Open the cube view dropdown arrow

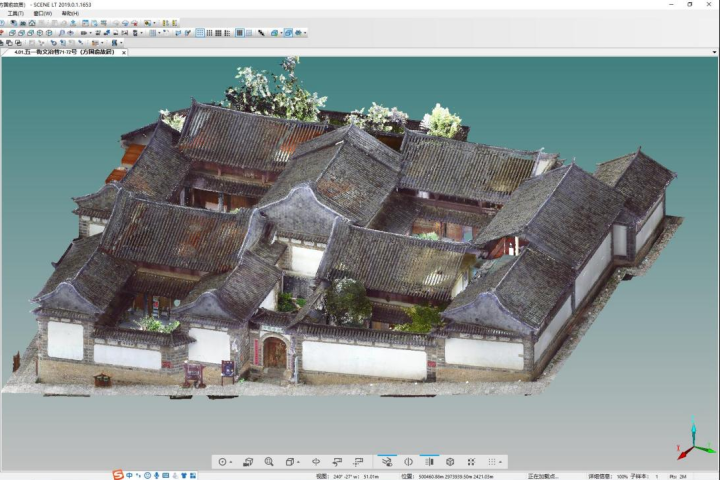(298, 462)
